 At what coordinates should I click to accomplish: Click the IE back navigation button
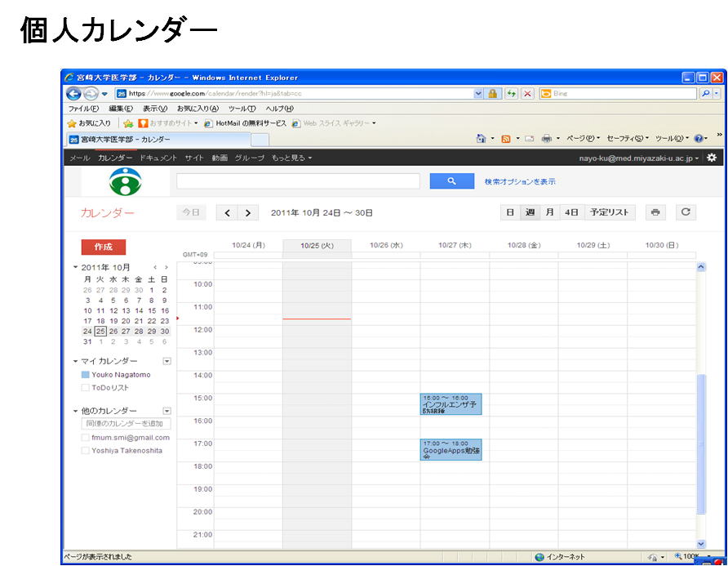(73, 93)
